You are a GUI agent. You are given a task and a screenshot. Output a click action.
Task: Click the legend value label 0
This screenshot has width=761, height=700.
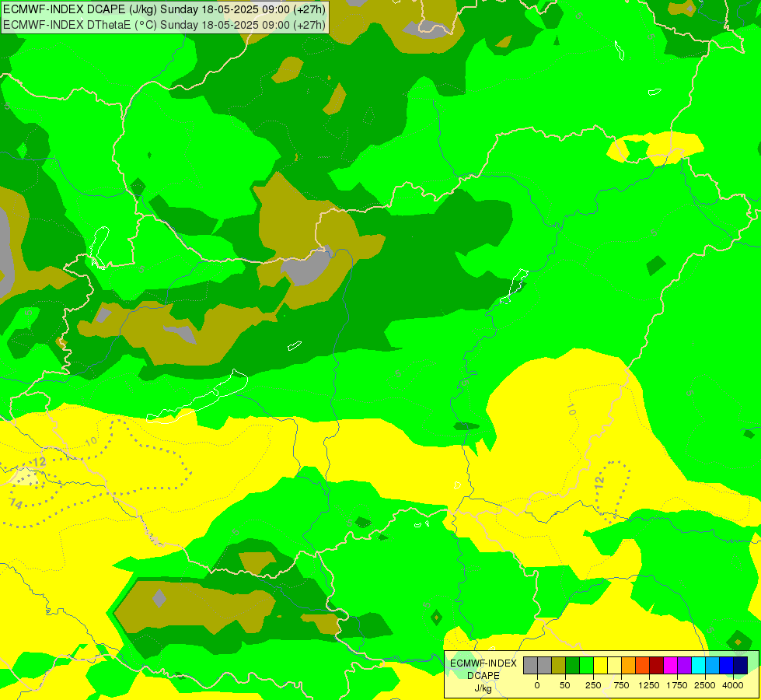[x=537, y=685]
